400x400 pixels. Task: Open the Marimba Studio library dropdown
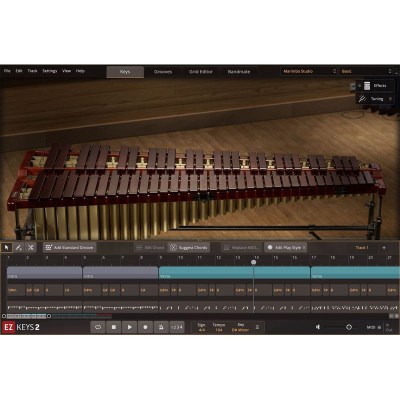coord(309,71)
